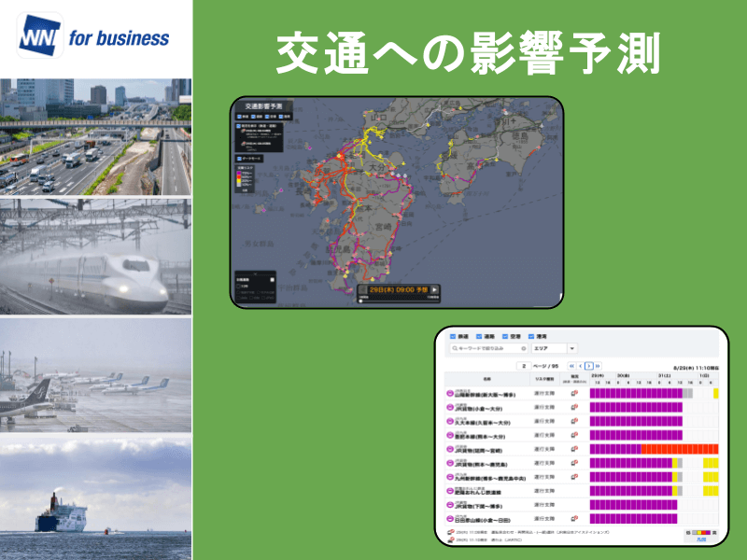747x560 pixels.
Task: Jump to last page with double arrow
Action: click(x=598, y=366)
